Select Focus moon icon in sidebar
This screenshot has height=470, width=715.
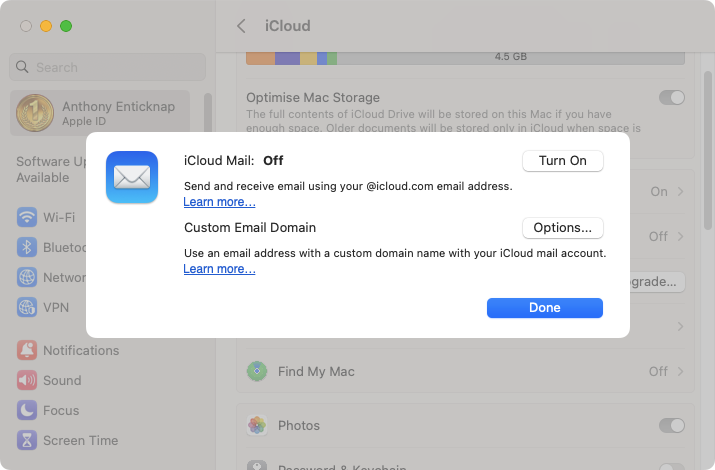pyautogui.click(x=27, y=410)
